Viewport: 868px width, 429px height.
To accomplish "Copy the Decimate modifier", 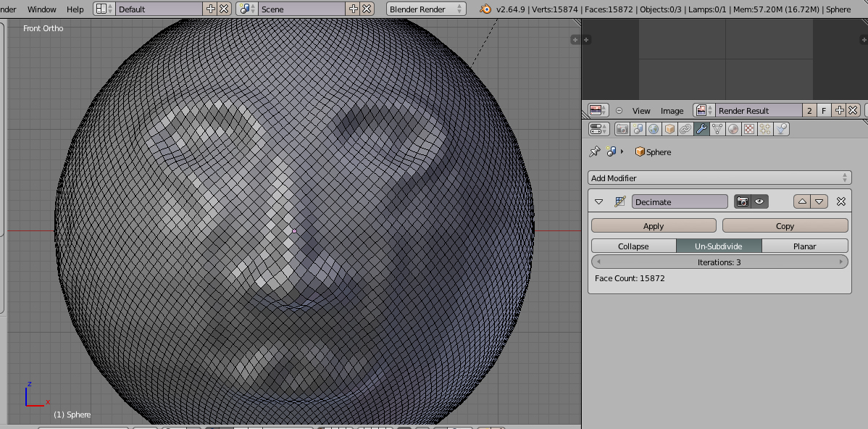I will (x=785, y=226).
